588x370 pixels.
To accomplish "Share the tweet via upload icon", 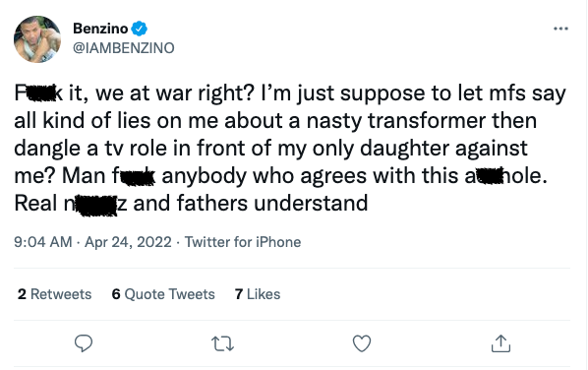I will point(500,343).
